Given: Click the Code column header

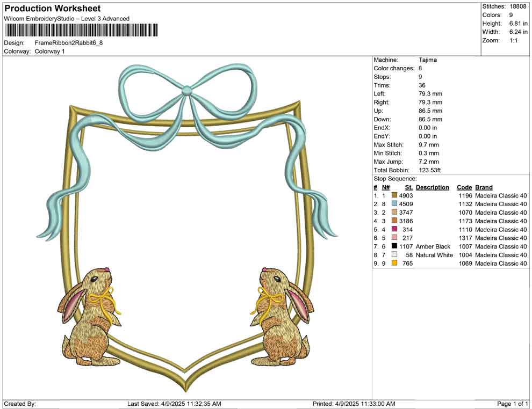Looking at the screenshot, I should point(464,187).
